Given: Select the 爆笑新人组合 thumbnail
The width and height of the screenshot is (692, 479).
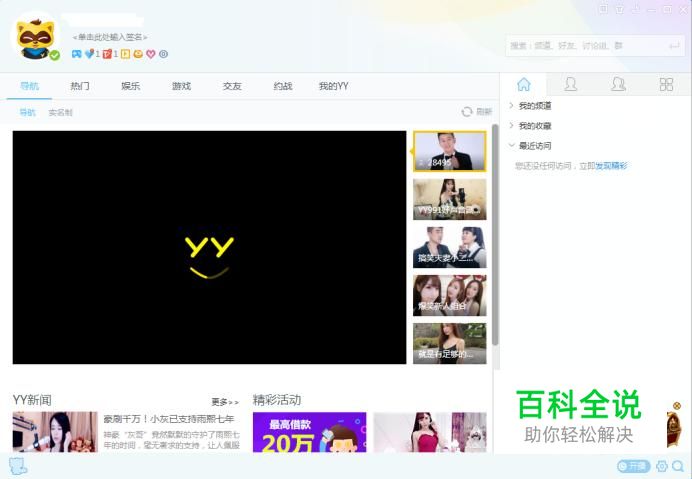Looking at the screenshot, I should pyautogui.click(x=450, y=295).
